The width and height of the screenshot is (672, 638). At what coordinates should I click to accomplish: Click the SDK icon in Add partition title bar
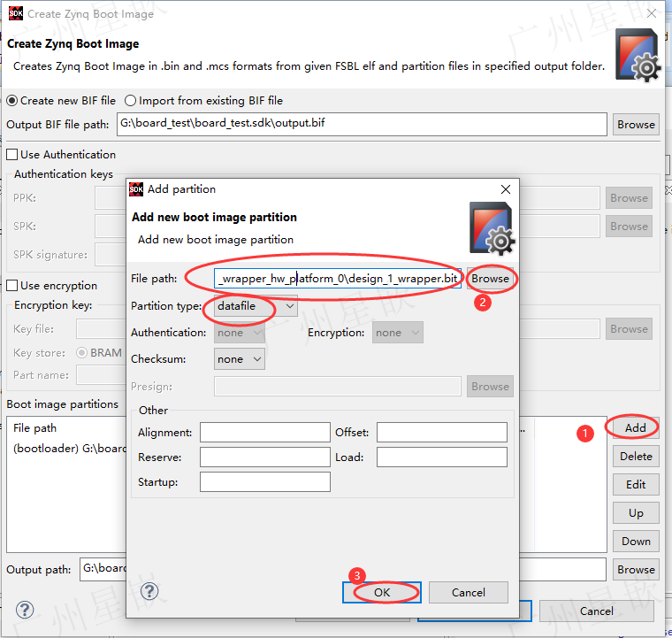(136, 189)
